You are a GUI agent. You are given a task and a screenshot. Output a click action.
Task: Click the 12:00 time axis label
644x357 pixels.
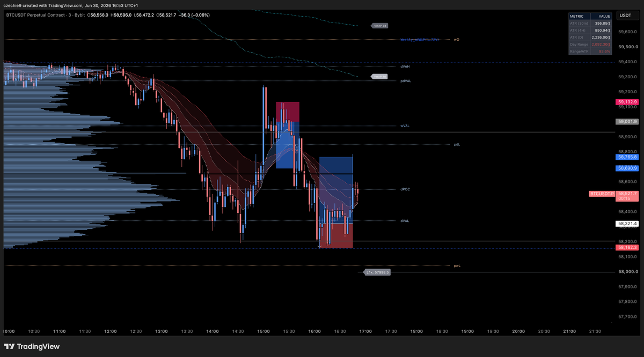tap(111, 331)
